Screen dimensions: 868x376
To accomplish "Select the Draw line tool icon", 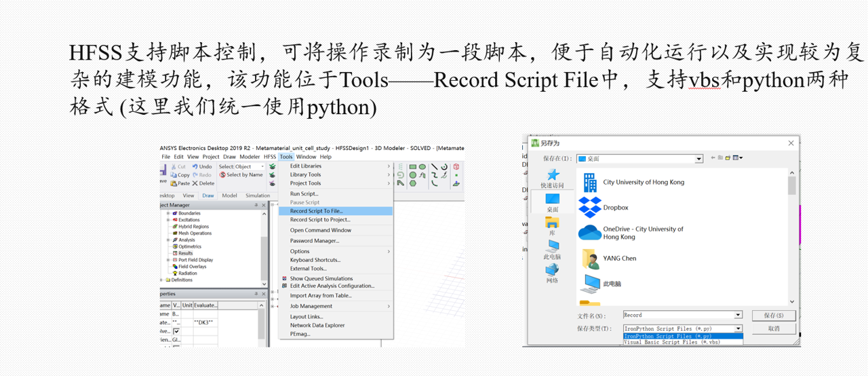I will (435, 167).
